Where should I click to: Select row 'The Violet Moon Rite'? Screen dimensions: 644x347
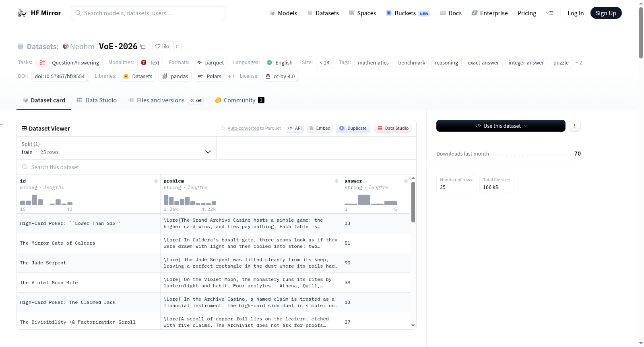pyautogui.click(x=213, y=283)
